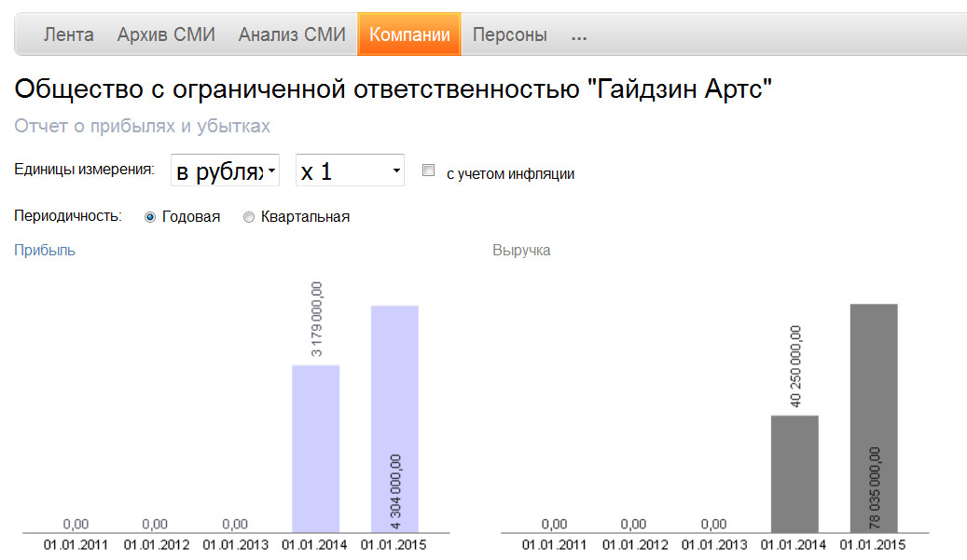The height and width of the screenshot is (560, 967).
Task: Open the Персоны tab
Action: coord(509,34)
